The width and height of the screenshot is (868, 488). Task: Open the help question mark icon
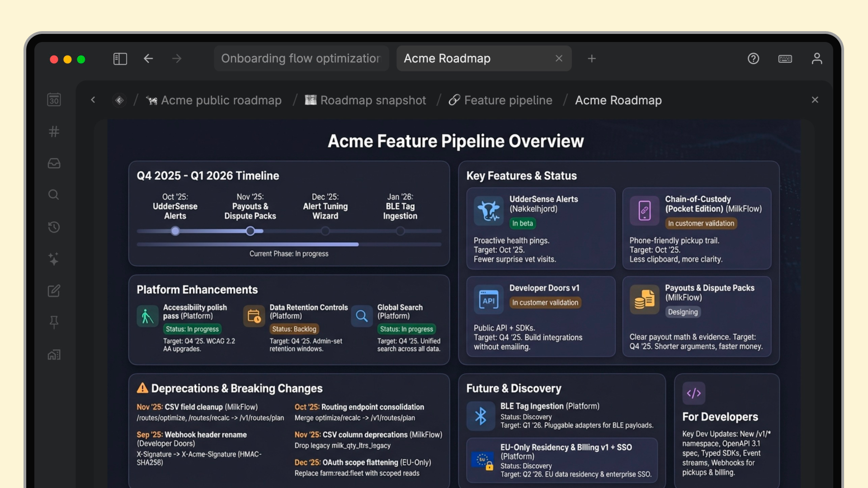coord(753,59)
